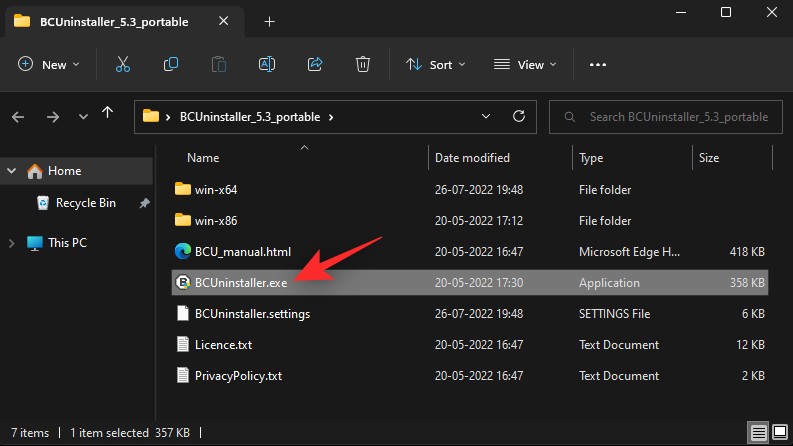Open the recent locations dropdown arrow
Viewport: 793px width, 446px height.
83,117
